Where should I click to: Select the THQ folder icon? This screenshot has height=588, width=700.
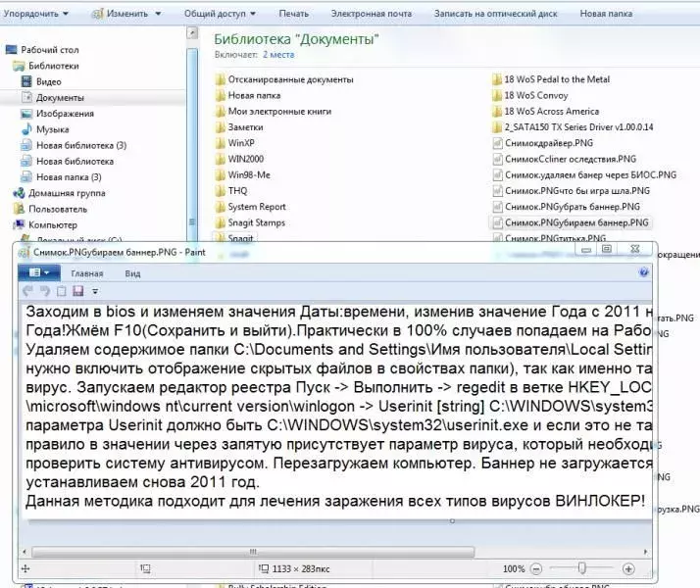point(220,191)
